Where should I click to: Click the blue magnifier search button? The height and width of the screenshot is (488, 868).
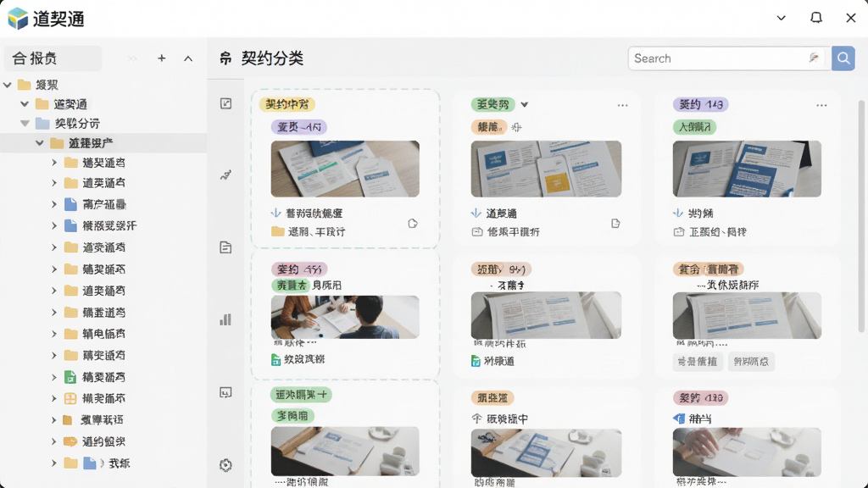pyautogui.click(x=843, y=58)
